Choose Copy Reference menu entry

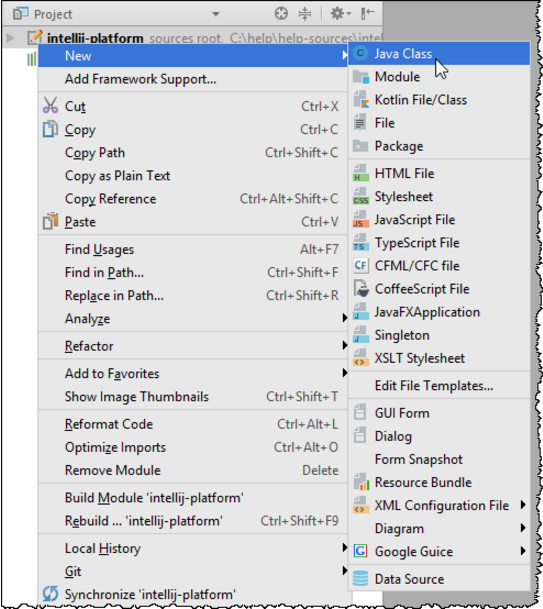pyautogui.click(x=193, y=198)
